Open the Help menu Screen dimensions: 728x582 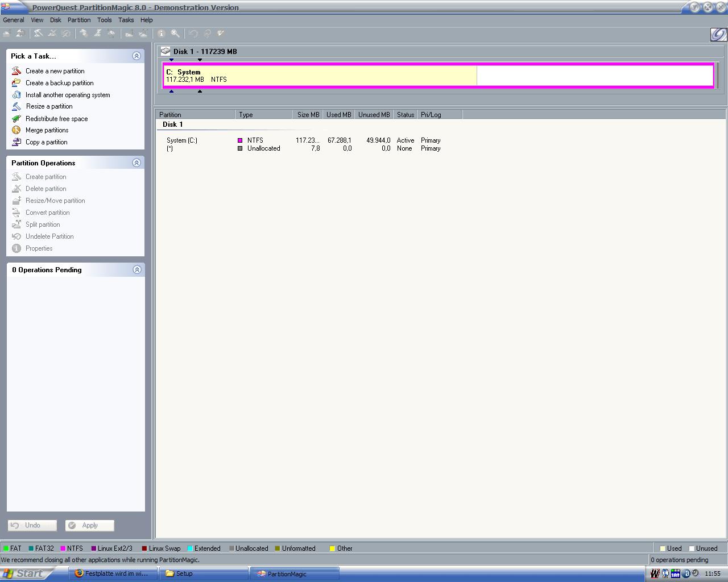pos(146,20)
